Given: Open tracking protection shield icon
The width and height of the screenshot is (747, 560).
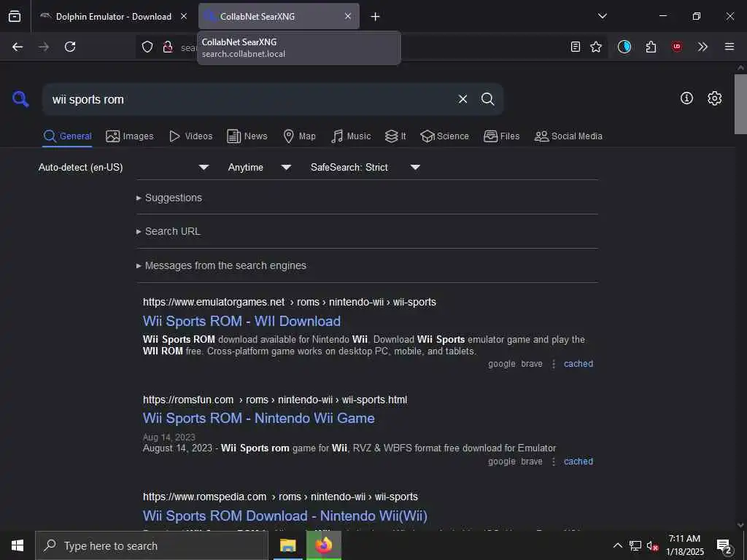Looking at the screenshot, I should click(147, 47).
